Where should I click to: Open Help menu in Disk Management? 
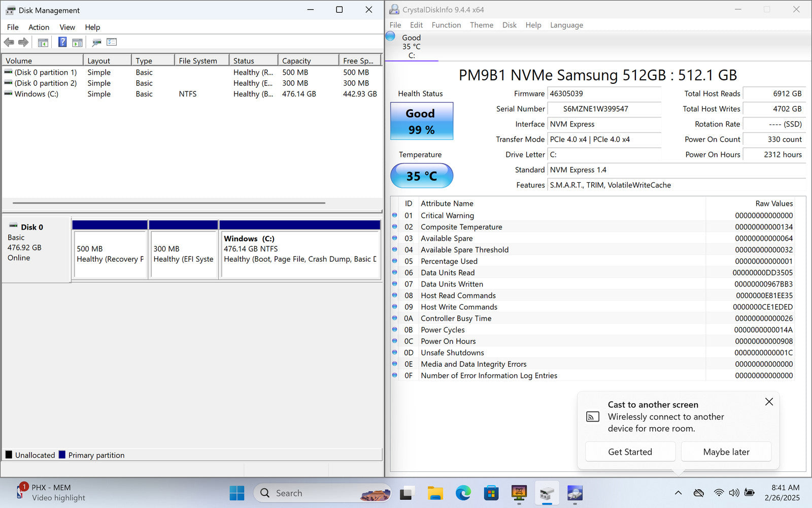[92, 27]
